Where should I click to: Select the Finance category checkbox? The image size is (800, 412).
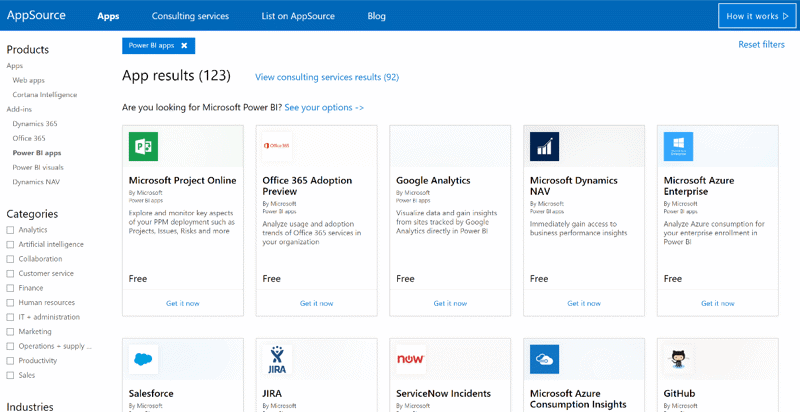pyautogui.click(x=10, y=288)
